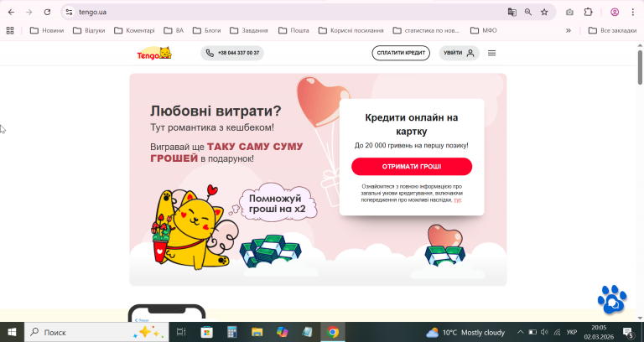This screenshot has height=342, width=644.
Task: Show hidden bookmarks with the double chevron
Action: point(569,30)
